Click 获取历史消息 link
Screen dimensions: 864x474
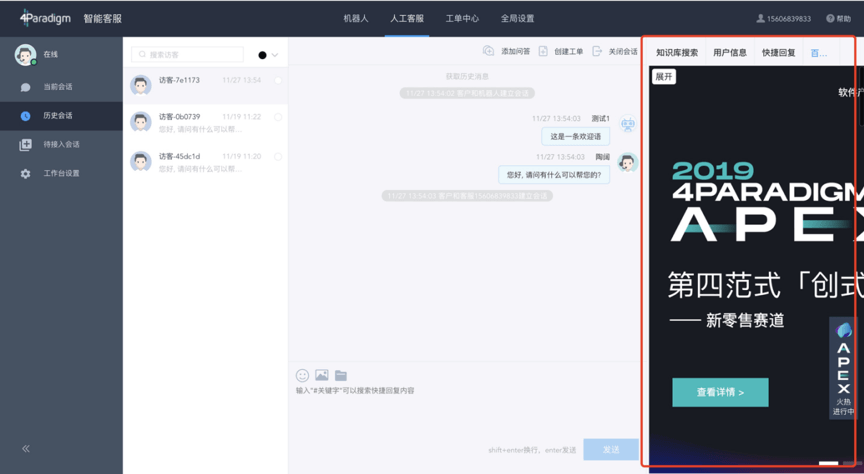467,77
